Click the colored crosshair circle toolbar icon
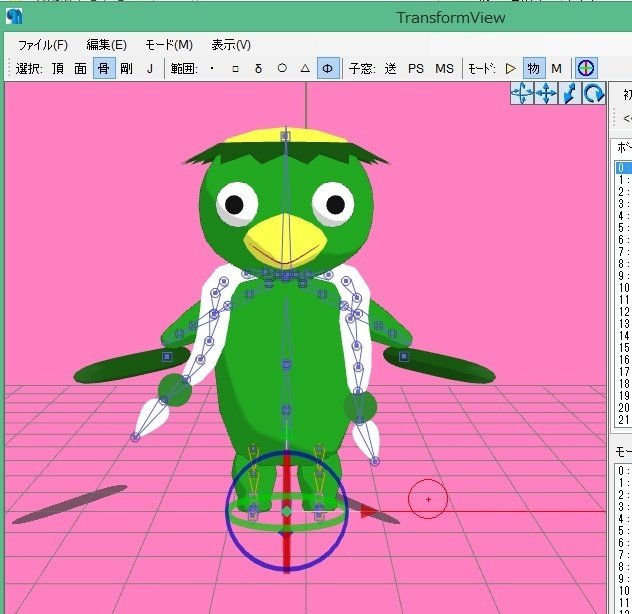632x614 pixels. tap(586, 68)
